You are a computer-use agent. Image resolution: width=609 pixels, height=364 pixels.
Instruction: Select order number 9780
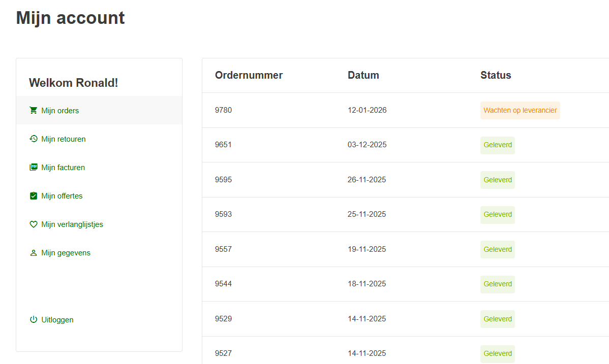point(223,110)
